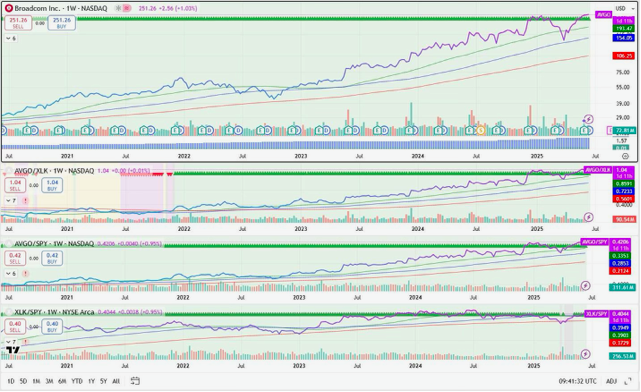
Task: Click the red warning icon on XLK/SPY chart
Action: pyautogui.click(x=25, y=342)
